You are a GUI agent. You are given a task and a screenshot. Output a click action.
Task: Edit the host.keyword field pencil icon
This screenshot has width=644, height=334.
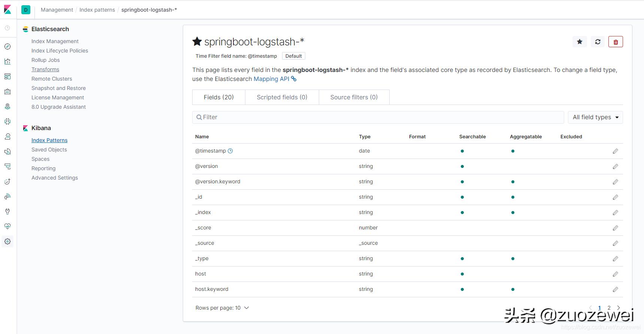point(615,289)
